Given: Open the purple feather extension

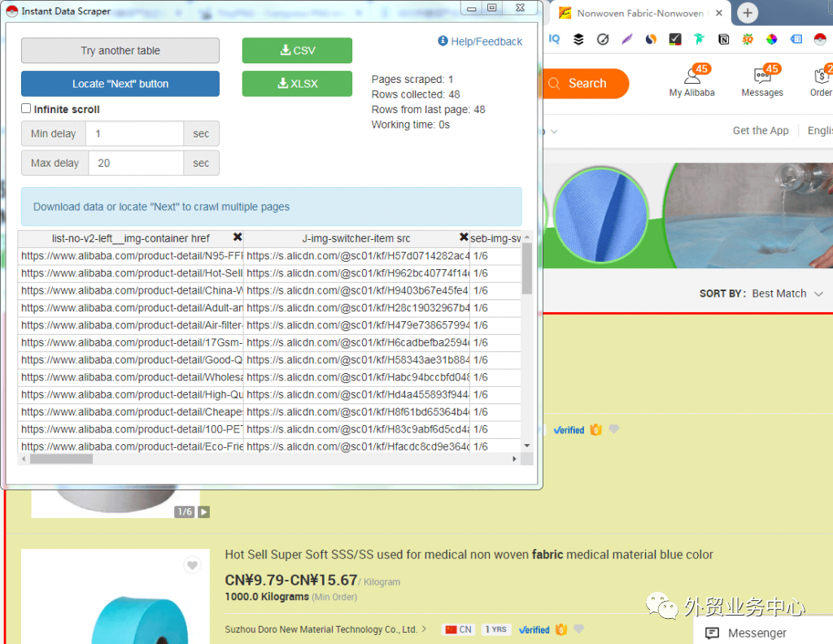Looking at the screenshot, I should tap(627, 39).
